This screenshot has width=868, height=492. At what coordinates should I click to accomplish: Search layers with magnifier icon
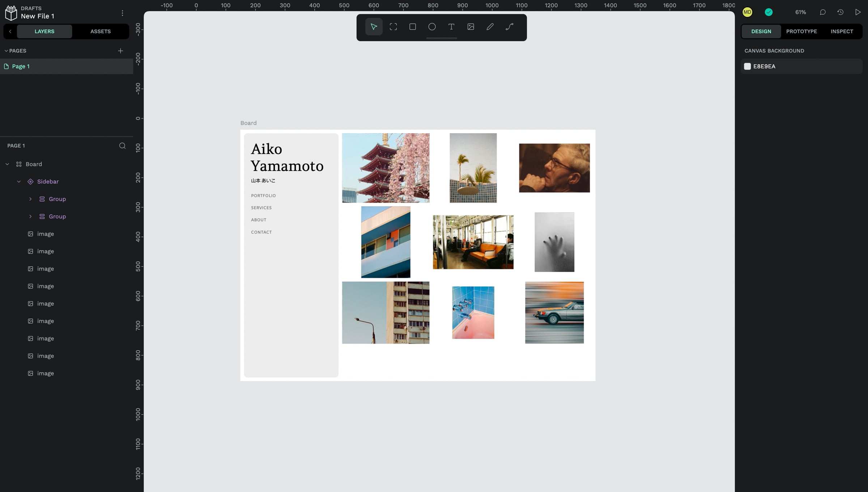122,146
